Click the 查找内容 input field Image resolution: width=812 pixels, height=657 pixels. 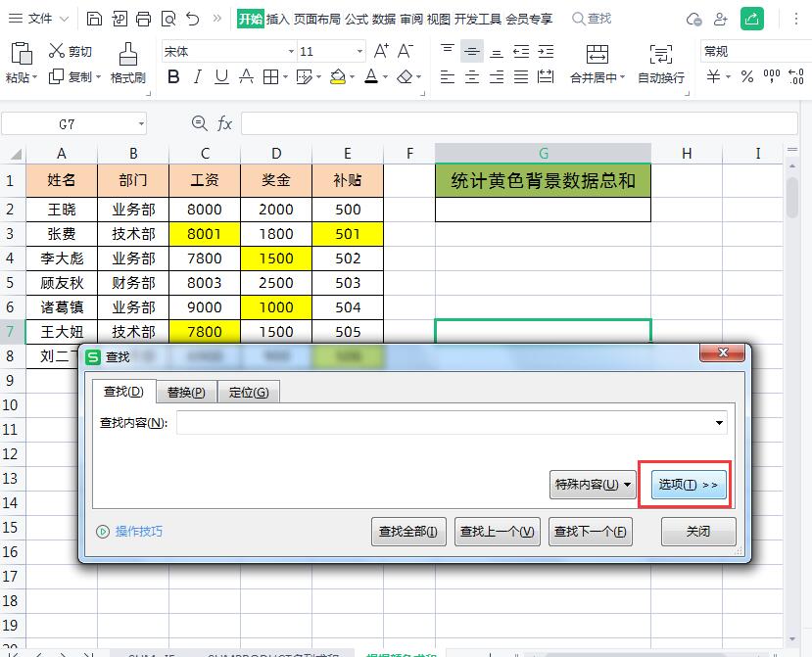(x=451, y=422)
